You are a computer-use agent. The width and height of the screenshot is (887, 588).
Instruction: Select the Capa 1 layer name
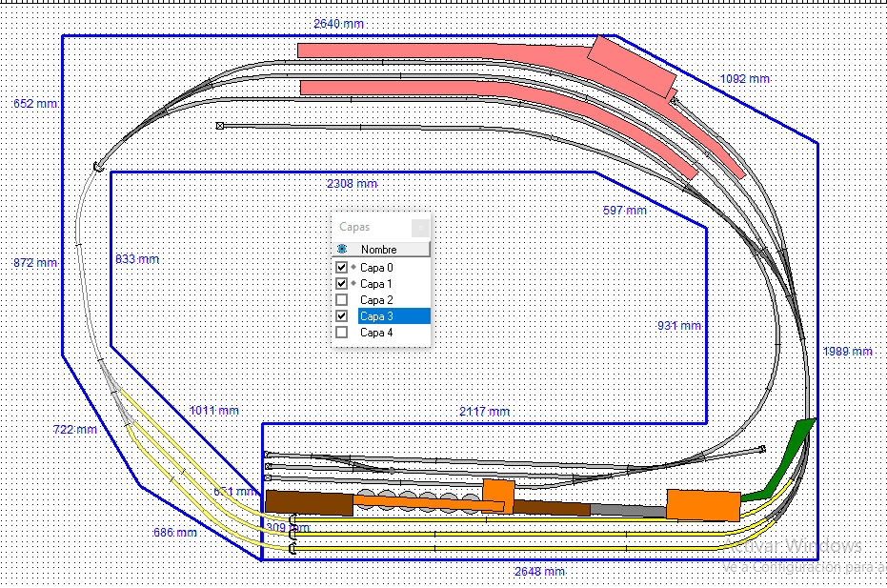pos(376,284)
